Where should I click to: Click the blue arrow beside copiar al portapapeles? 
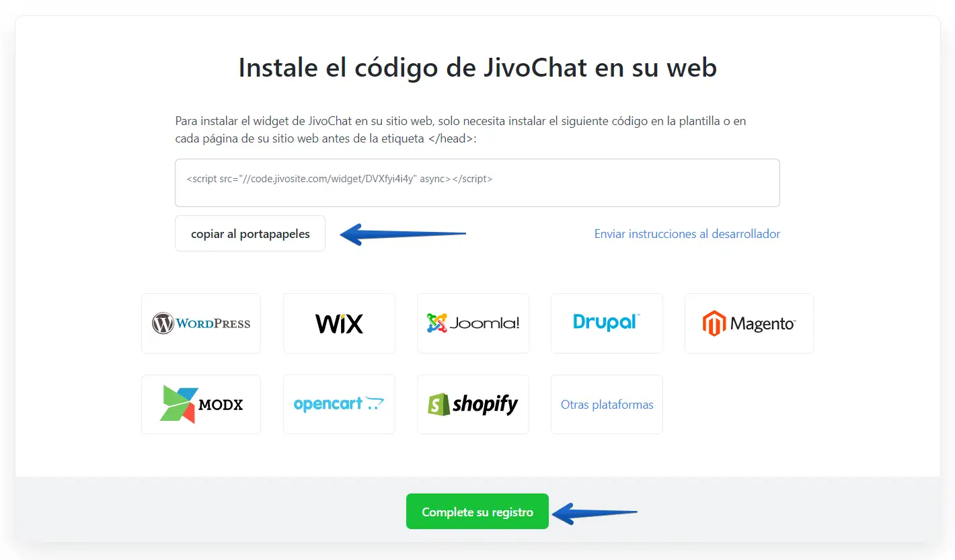pos(403,234)
